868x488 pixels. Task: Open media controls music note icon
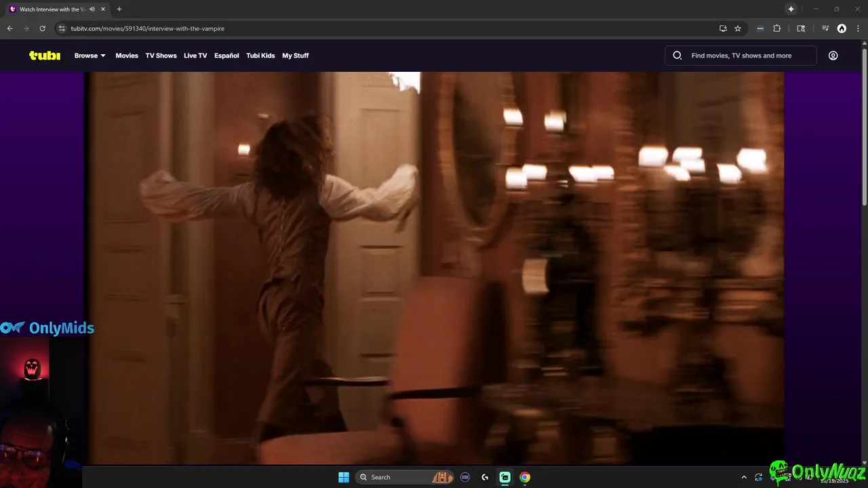(825, 28)
